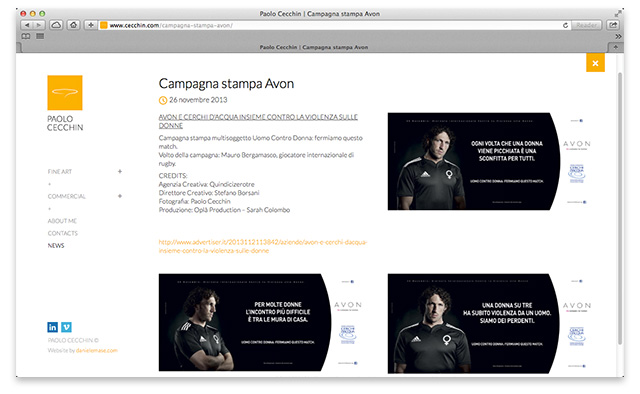Click the Avon e Cerchi d'Acqua underlined heading
This screenshot has width=640, height=394.
point(258,121)
